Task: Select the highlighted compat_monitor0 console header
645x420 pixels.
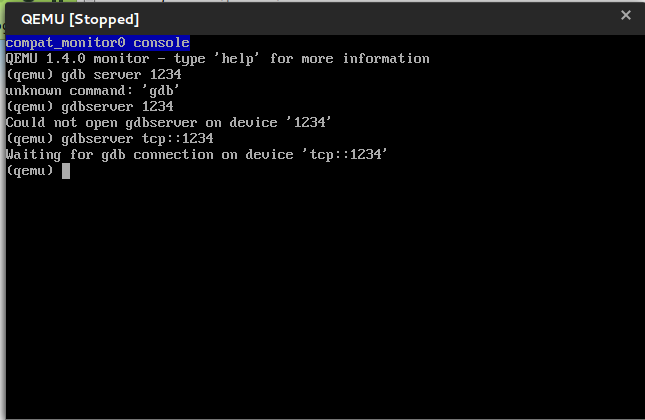Action: [98, 43]
